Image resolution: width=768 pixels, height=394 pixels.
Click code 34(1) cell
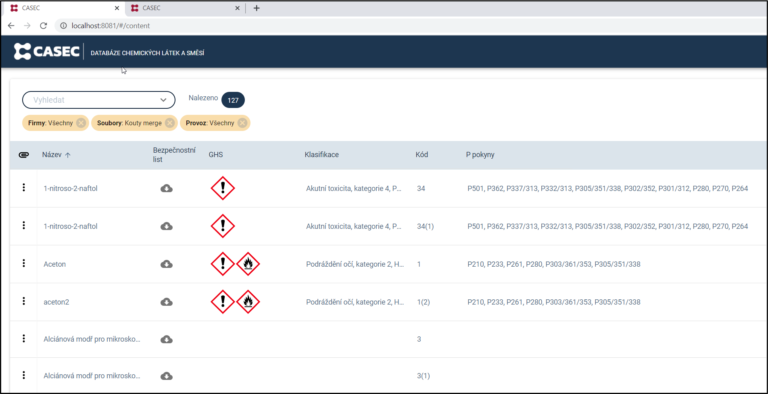[425, 226]
